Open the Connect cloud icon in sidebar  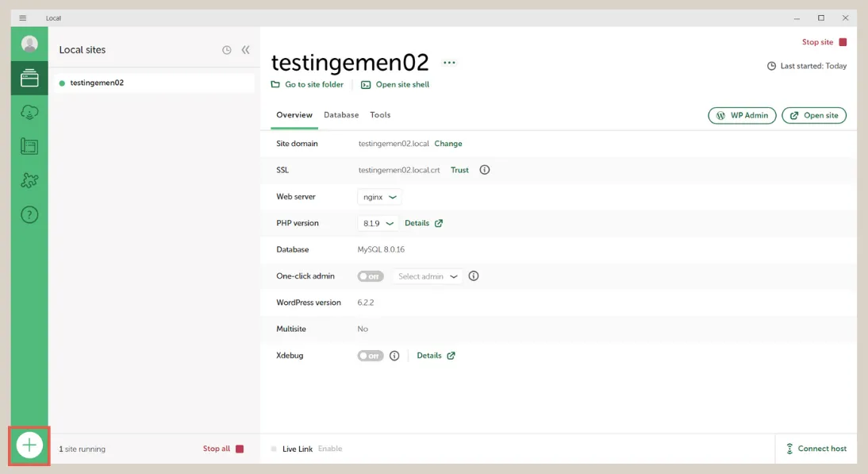29,112
